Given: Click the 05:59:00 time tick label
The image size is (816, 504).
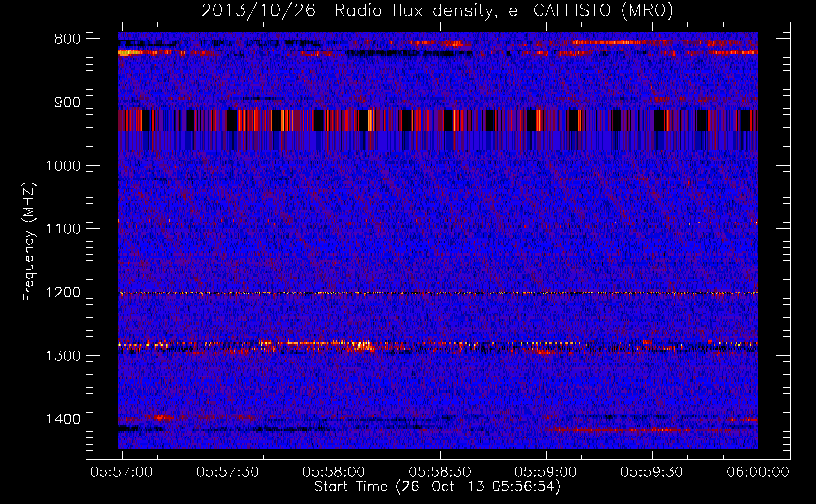Looking at the screenshot, I should click(x=546, y=472).
